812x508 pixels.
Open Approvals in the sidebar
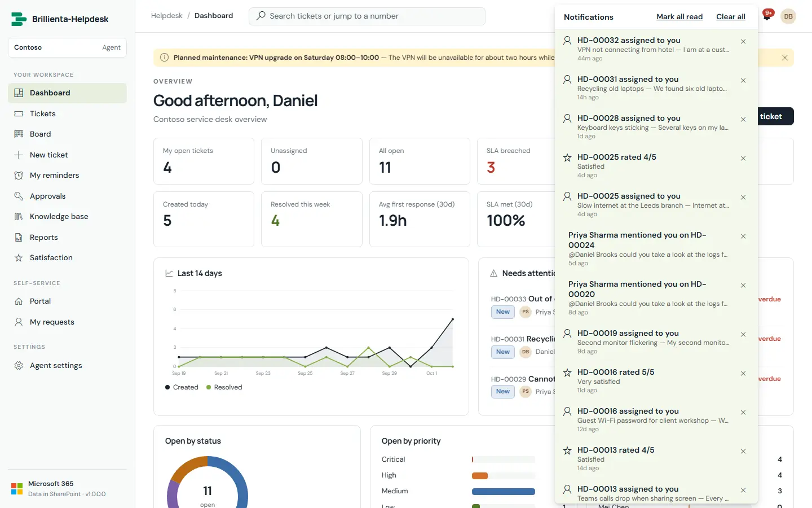click(x=67, y=196)
